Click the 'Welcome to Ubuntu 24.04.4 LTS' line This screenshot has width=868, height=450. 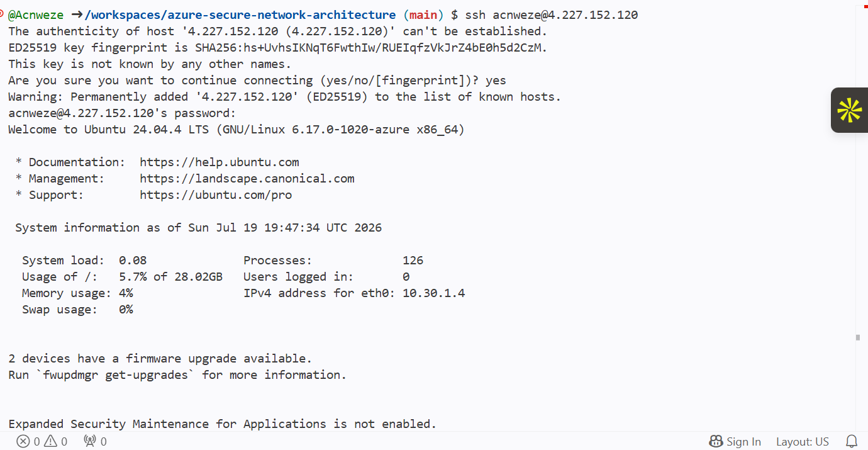pyautogui.click(x=236, y=130)
